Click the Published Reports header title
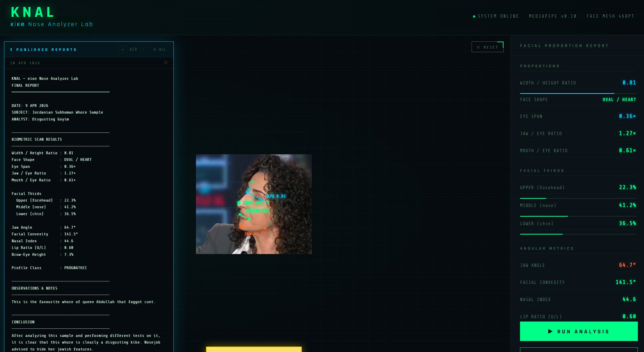 (x=46, y=50)
